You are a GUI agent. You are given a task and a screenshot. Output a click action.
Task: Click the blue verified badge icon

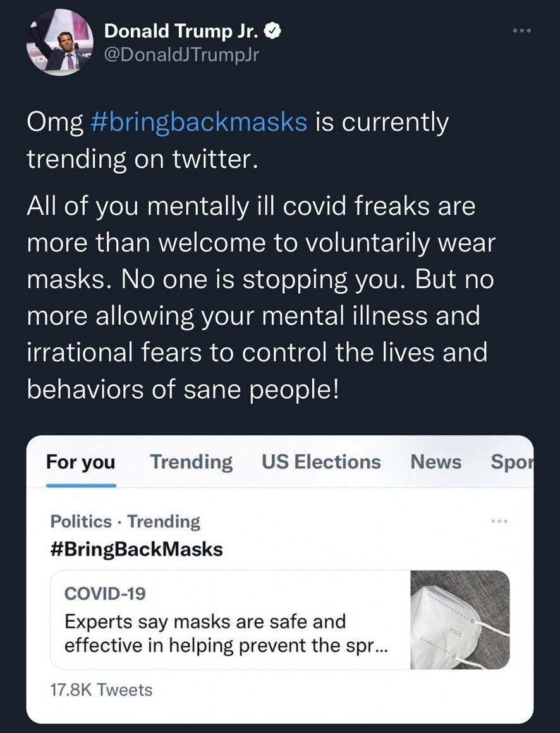coord(273,30)
